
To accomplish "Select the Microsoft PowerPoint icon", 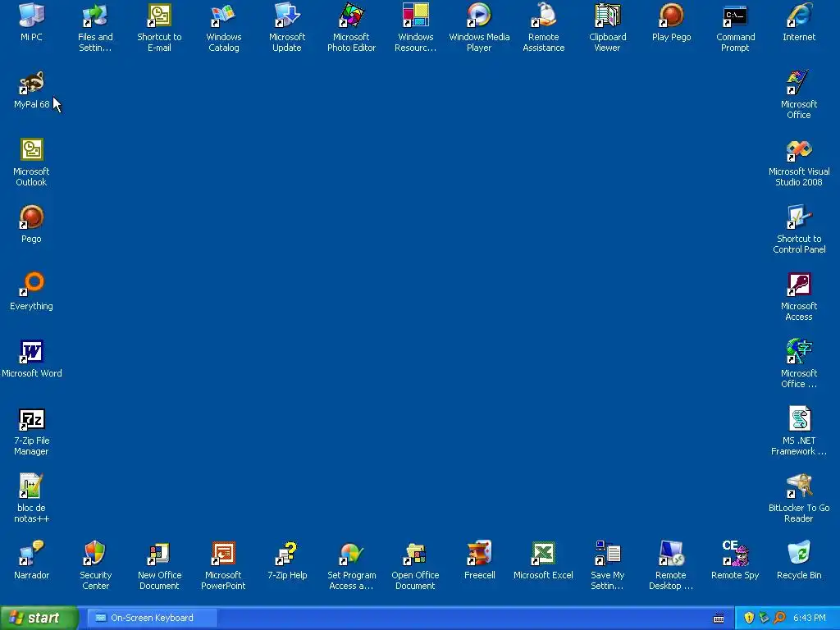I will [223, 554].
